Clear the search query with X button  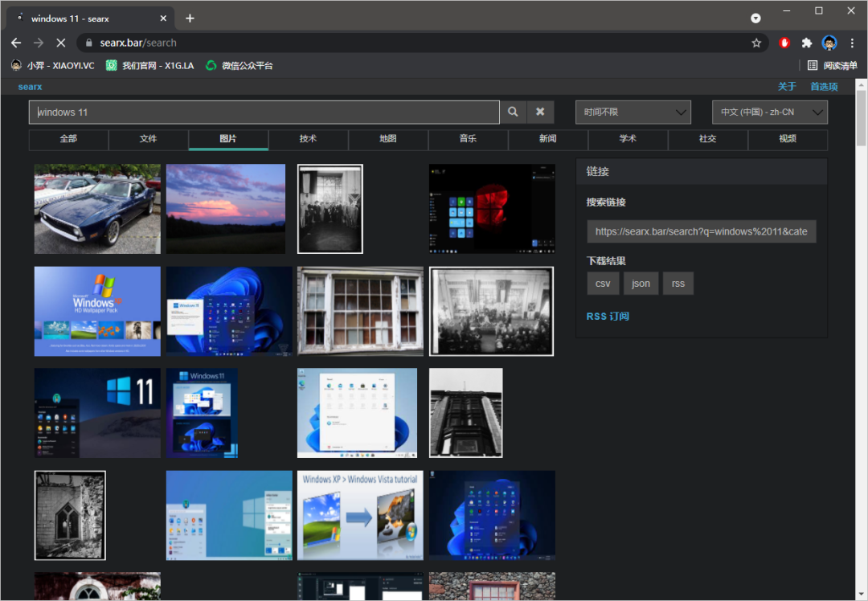[x=540, y=112]
